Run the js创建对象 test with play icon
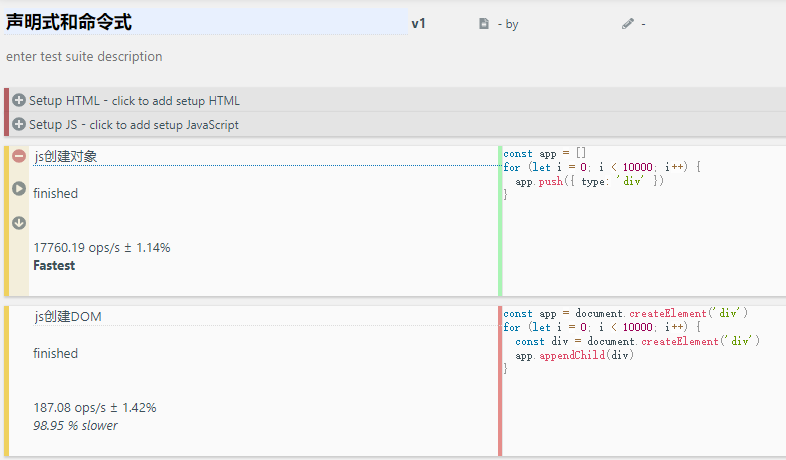Screen dimensions: 786x460 (x=19, y=188)
